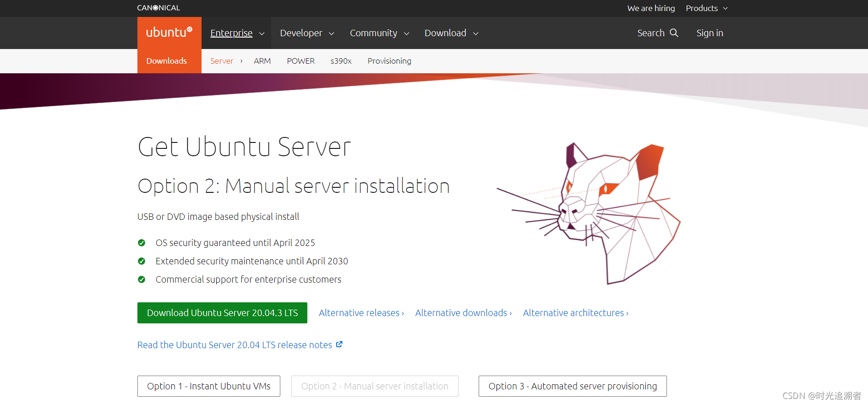The height and width of the screenshot is (404, 868).
Task: Click the green check beside Commercial support
Action: click(142, 279)
